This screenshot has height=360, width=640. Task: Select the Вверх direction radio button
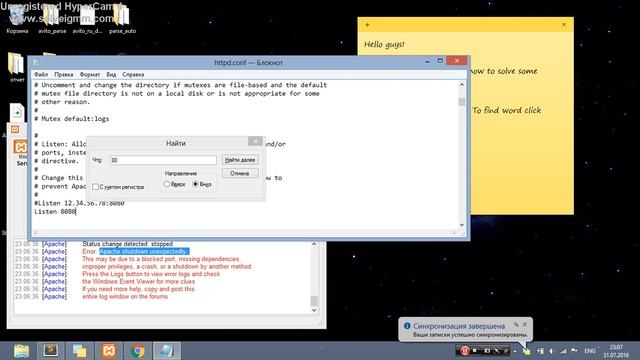(167, 184)
